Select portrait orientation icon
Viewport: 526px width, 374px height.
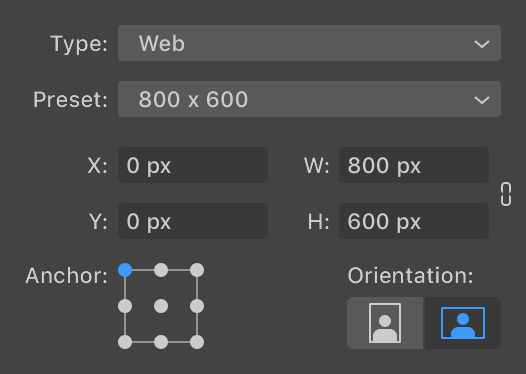click(385, 323)
